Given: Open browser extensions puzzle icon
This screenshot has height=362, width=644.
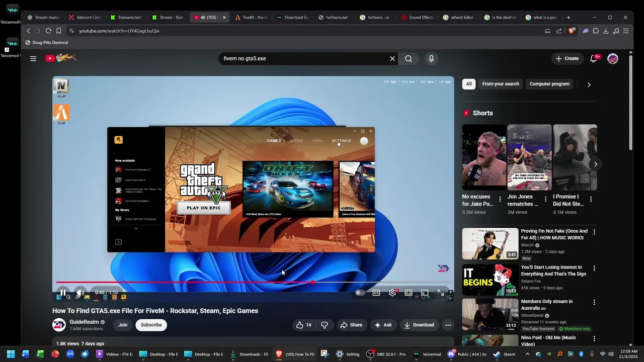Looking at the screenshot, I should (x=596, y=31).
